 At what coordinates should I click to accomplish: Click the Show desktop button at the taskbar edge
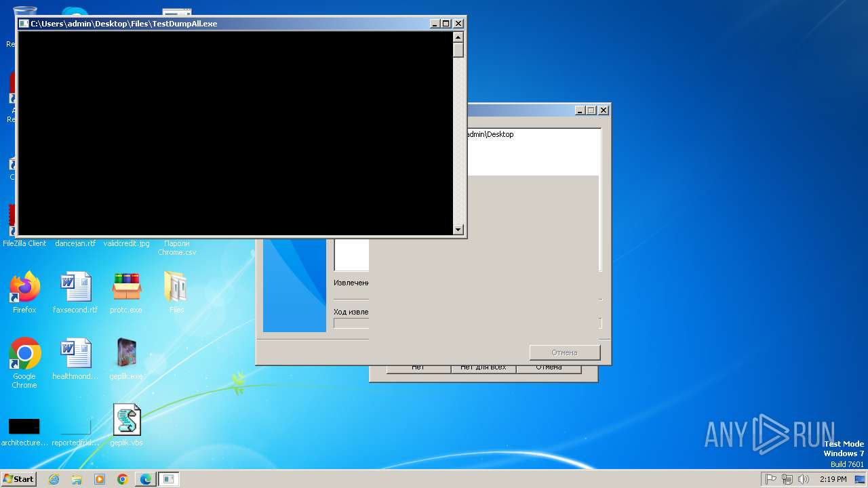(860, 479)
